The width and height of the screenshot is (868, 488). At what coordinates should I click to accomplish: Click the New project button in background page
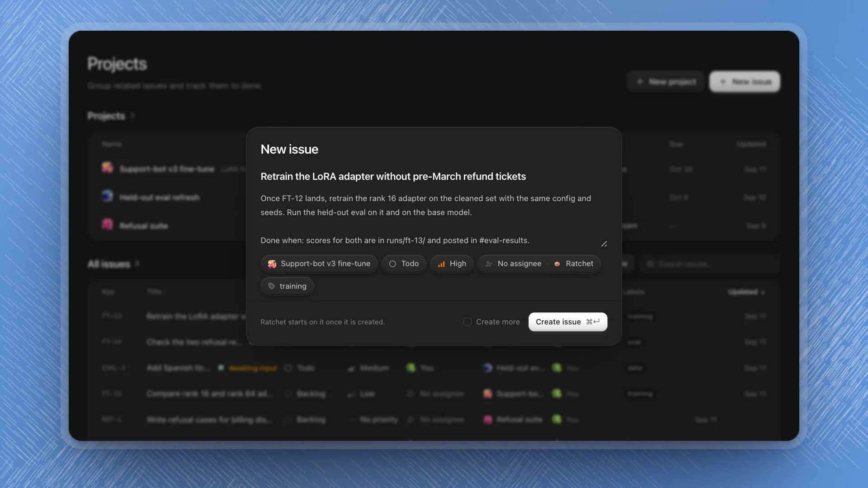(665, 82)
